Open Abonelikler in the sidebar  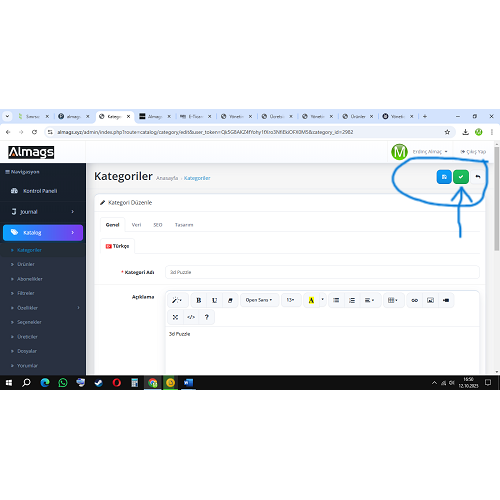30,279
